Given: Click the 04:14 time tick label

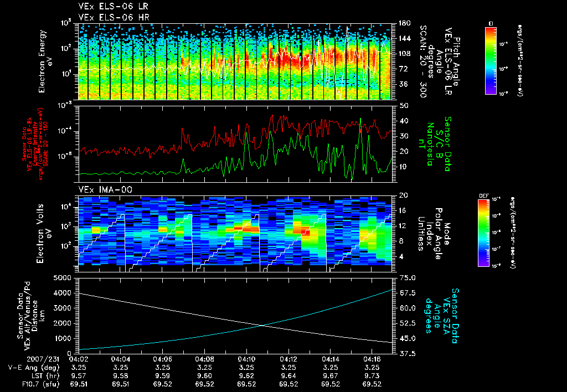Looking at the screenshot, I should pyautogui.click(x=331, y=359).
